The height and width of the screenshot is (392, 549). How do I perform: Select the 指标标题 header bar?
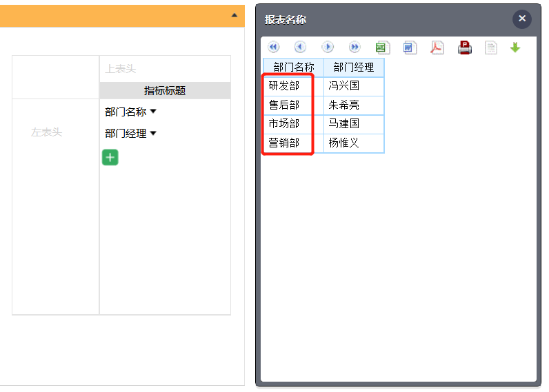(165, 91)
